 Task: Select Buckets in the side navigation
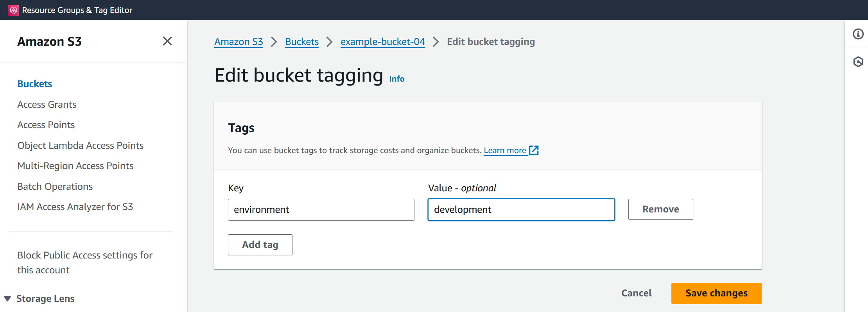click(35, 84)
